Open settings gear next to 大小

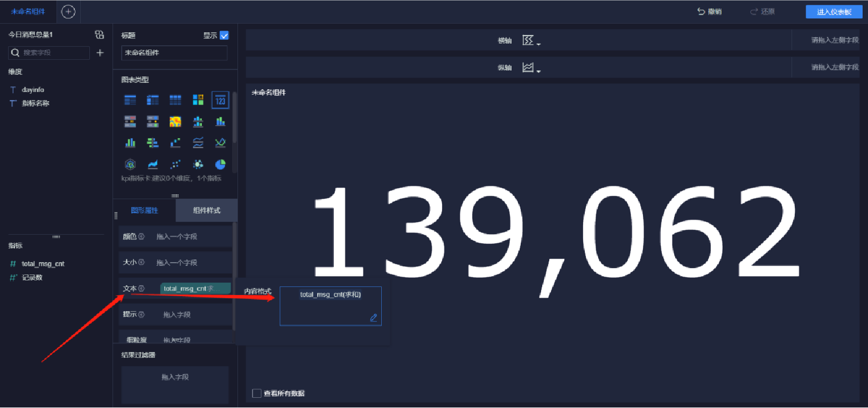142,262
